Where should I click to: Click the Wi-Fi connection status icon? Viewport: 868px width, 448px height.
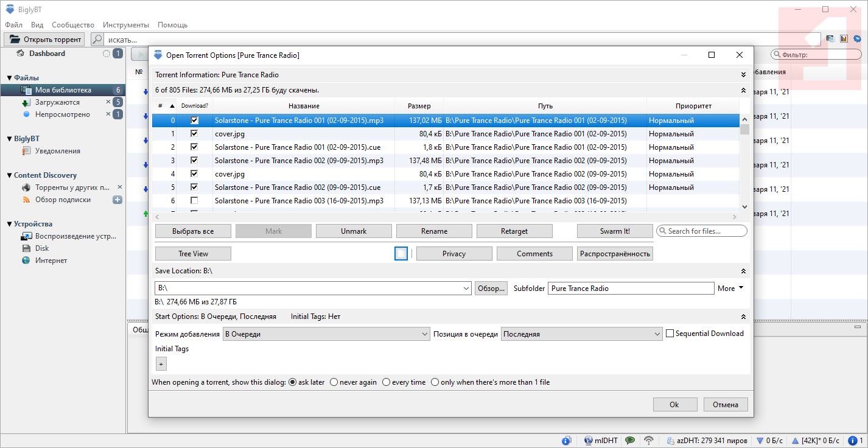(x=649, y=441)
